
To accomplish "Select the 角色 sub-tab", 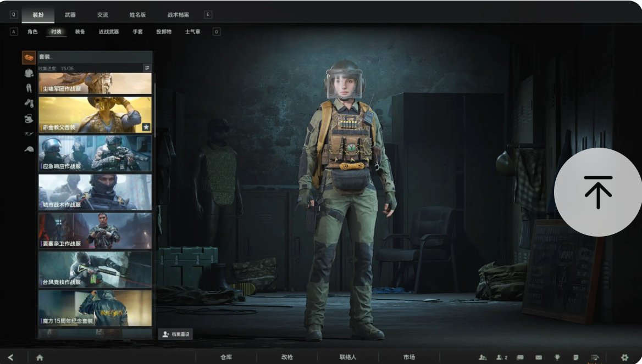I will (32, 31).
